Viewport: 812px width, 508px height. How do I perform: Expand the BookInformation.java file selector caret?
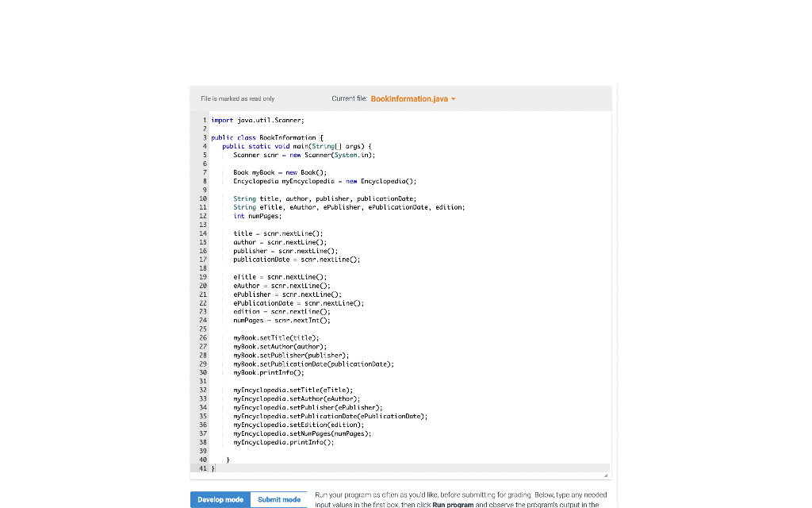click(x=454, y=99)
